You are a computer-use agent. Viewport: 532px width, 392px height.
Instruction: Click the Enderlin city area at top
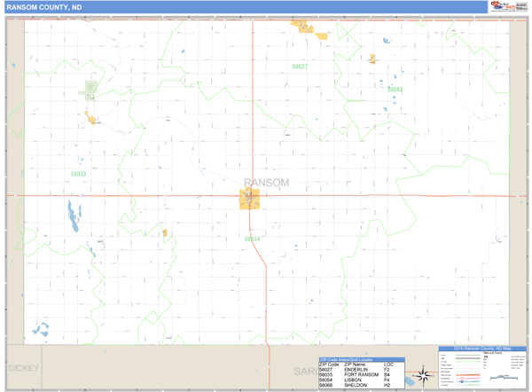pos(302,27)
